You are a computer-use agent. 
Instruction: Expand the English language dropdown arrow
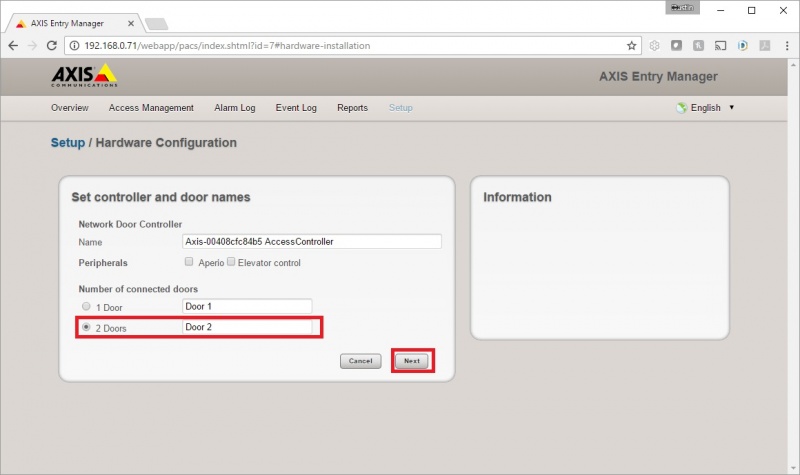(732, 107)
